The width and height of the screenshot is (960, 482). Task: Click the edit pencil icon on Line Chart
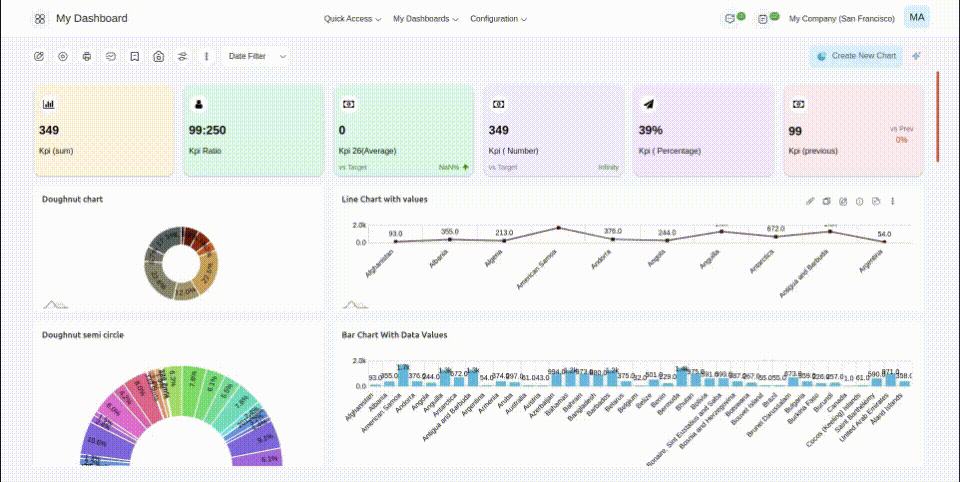tap(811, 201)
